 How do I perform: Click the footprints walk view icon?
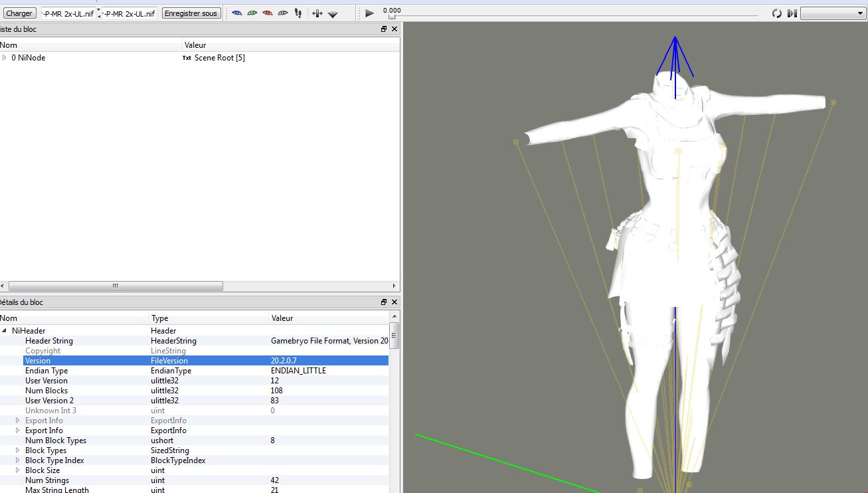(x=298, y=13)
